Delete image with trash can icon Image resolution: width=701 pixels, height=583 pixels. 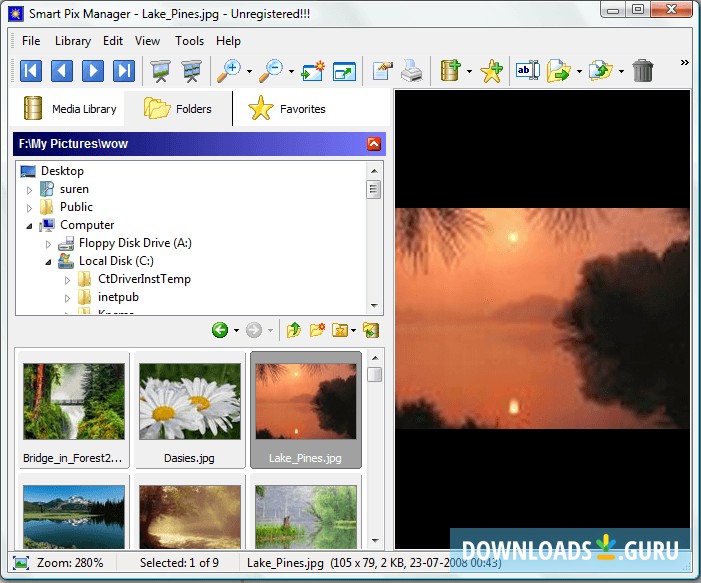coord(643,71)
